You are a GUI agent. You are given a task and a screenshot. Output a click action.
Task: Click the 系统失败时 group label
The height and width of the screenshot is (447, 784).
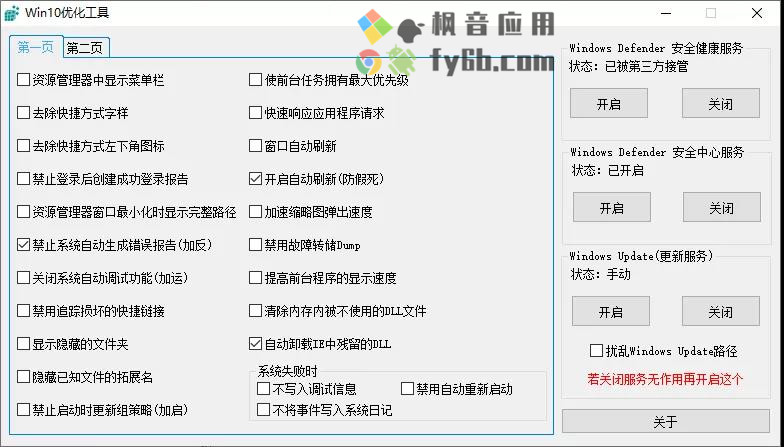288,371
